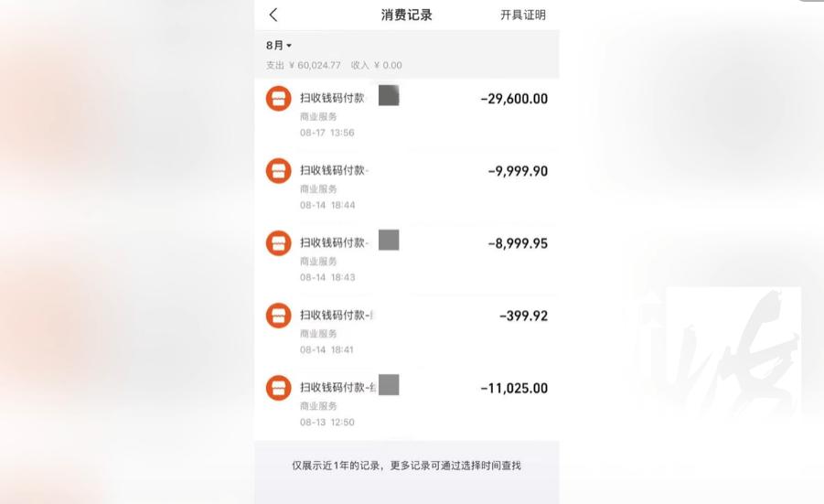This screenshot has width=824, height=504.
Task: Open the -8,999.95 transaction record
Action: (518, 243)
